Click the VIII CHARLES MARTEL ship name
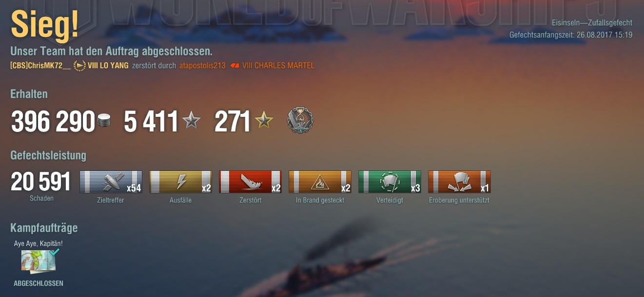Screen dimensions: 644x297 coord(278,66)
